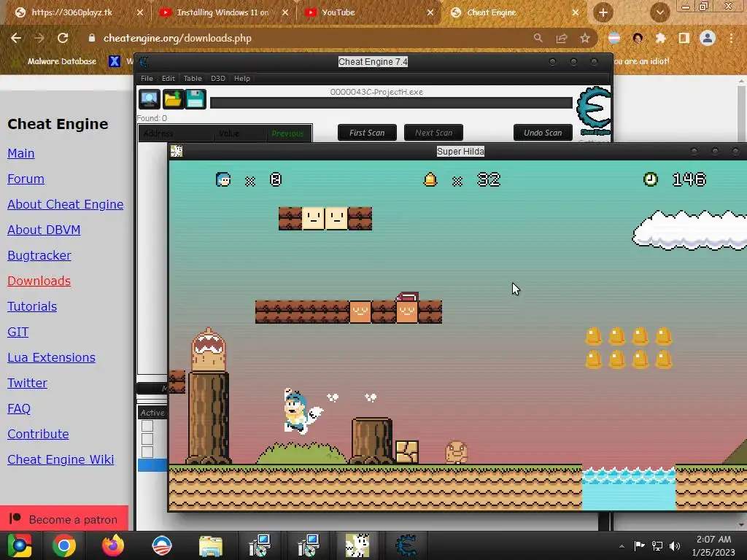Open the Forum link
This screenshot has height=560, width=747.
26,179
